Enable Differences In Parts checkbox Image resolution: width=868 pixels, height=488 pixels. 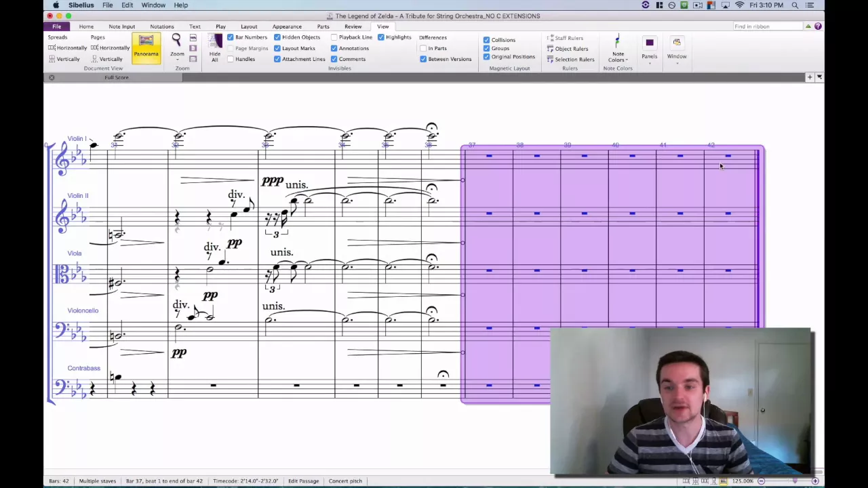(423, 48)
